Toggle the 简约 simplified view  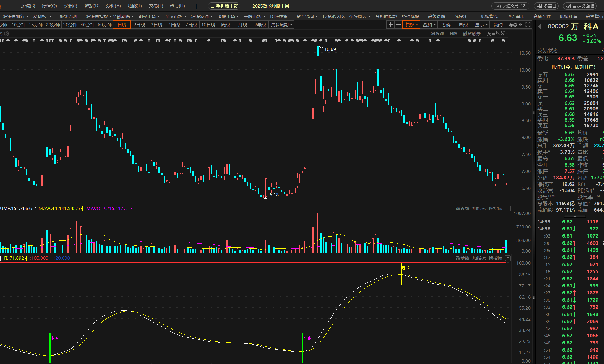click(498, 25)
